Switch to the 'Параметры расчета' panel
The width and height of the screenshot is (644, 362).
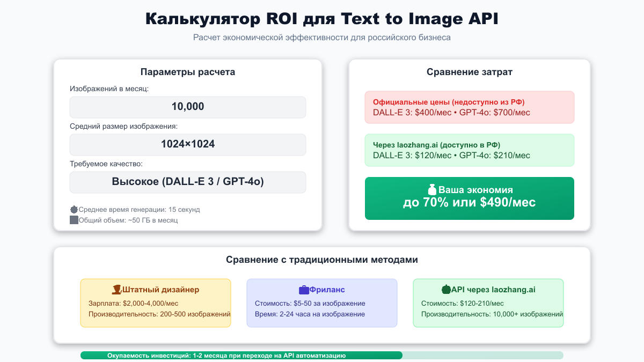coord(187,71)
